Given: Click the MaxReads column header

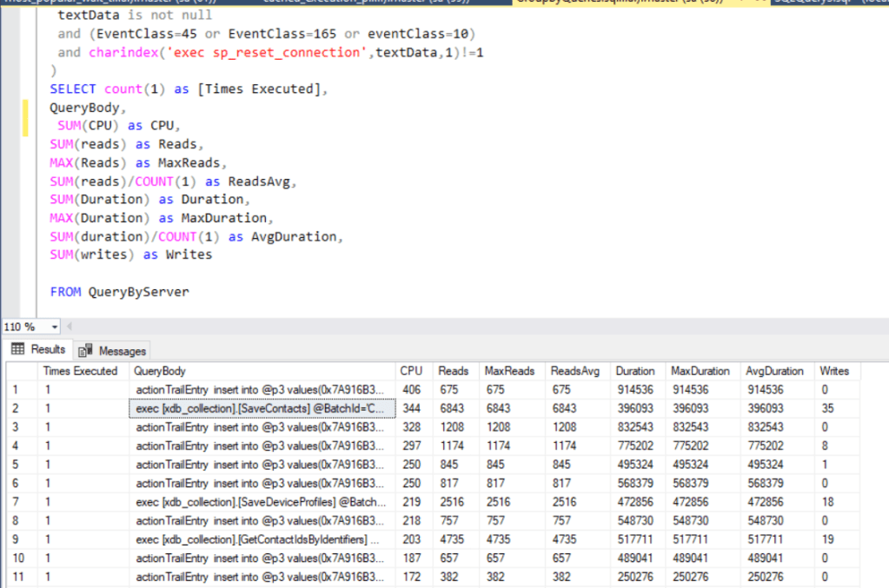Looking at the screenshot, I should click(x=511, y=371).
